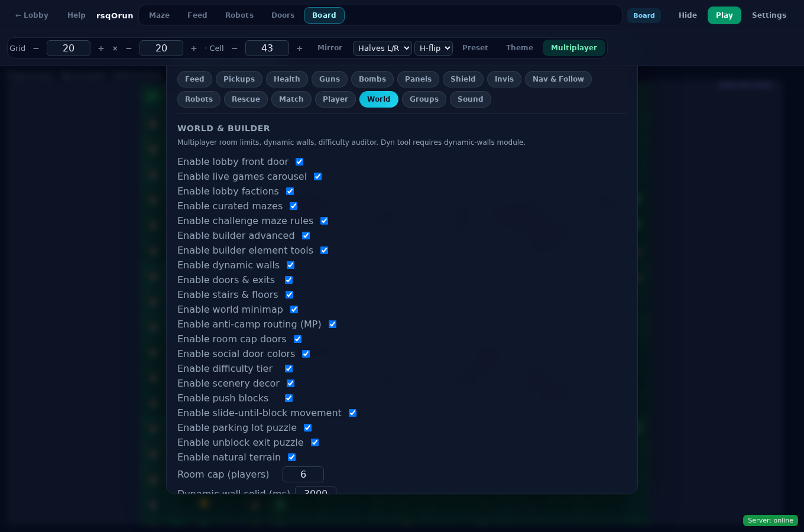Click the cell size input showing 43
Screen dimensions: 804x532
coord(267,48)
